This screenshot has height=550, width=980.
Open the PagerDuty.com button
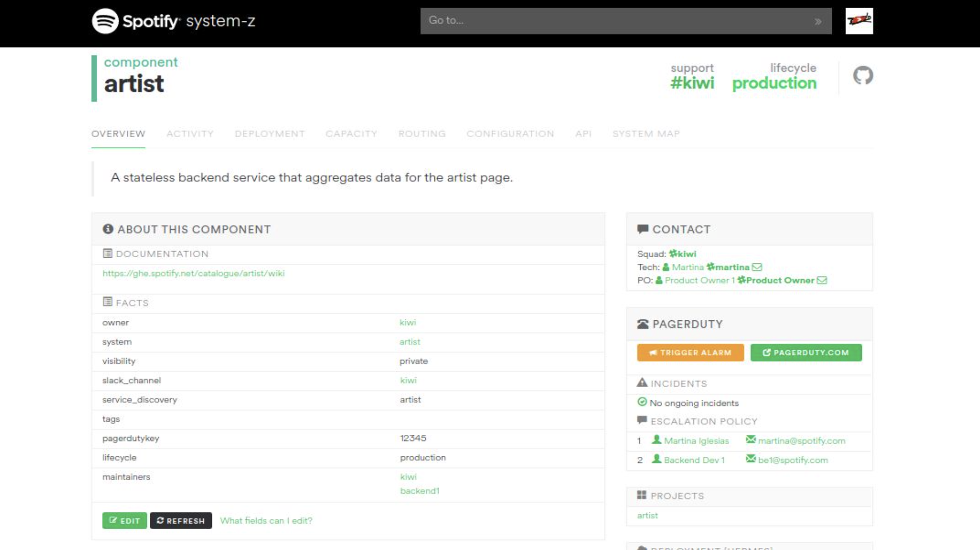pos(806,352)
